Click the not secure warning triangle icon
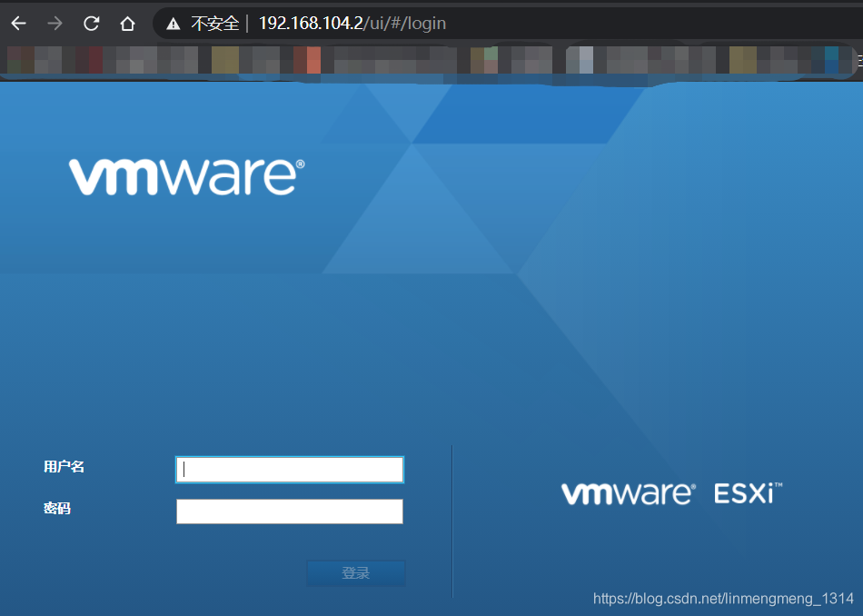 coord(174,24)
